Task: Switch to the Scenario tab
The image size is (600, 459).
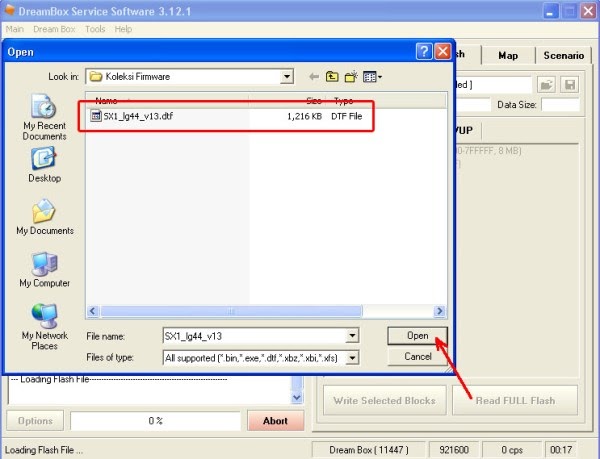Action: (563, 55)
